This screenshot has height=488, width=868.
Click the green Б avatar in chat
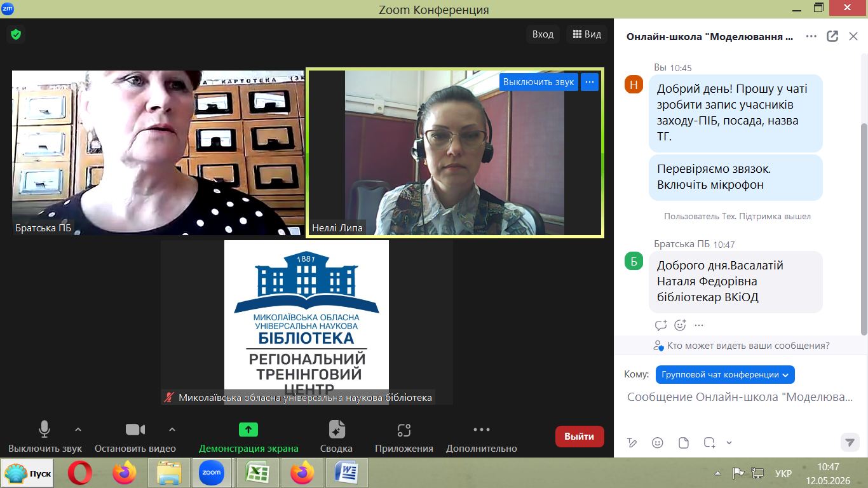coord(634,261)
